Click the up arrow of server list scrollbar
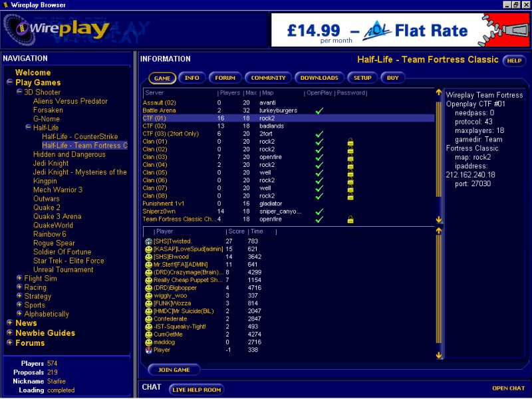The height and width of the screenshot is (399, 532). tap(439, 92)
